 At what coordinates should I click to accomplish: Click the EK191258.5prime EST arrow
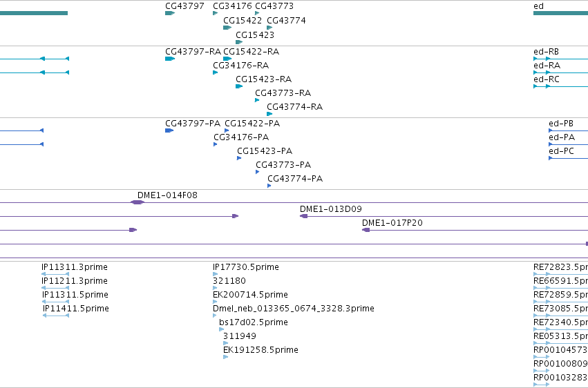(x=226, y=357)
